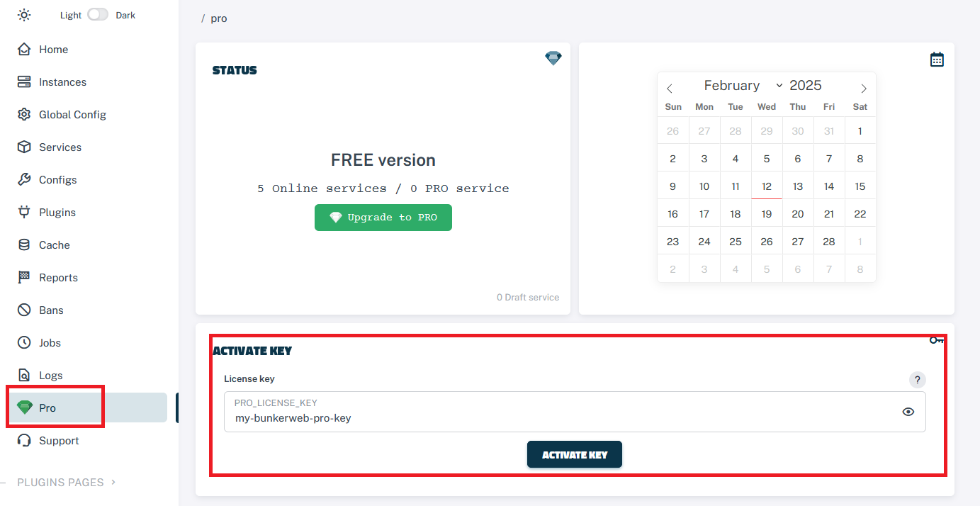The width and height of the screenshot is (980, 506).
Task: Click the Cache database icon
Action: pyautogui.click(x=24, y=245)
